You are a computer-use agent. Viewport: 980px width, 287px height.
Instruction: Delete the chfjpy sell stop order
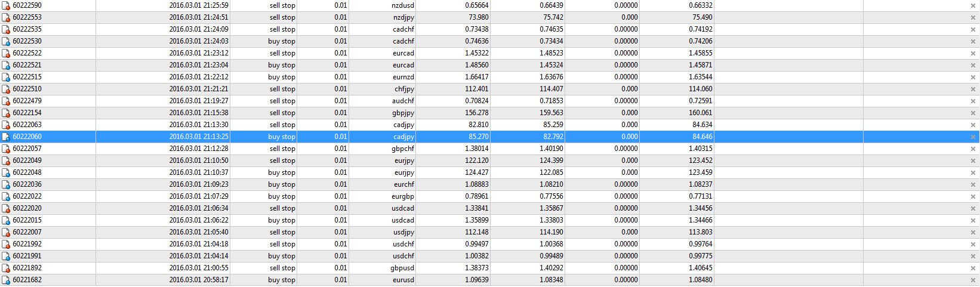973,89
